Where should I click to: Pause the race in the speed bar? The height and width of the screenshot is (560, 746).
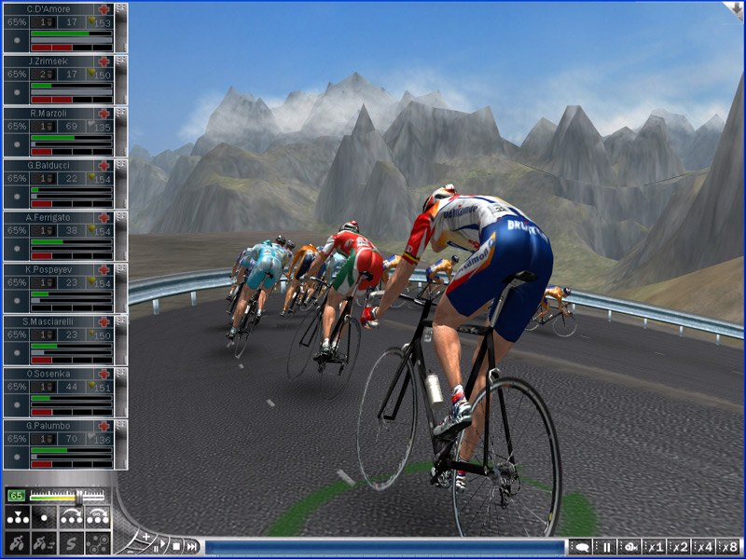606,547
